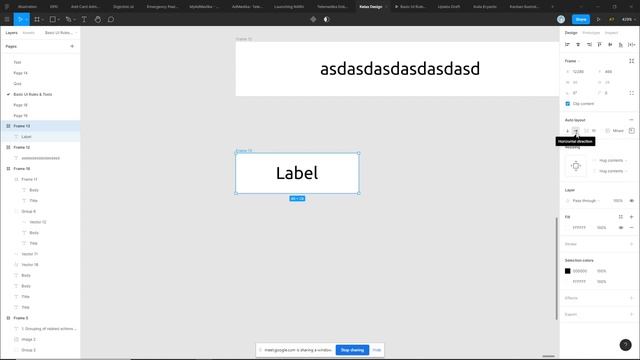Viewport: 640px width, 360px height.
Task: Add a new page with plus icon
Action: pyautogui.click(x=72, y=46)
